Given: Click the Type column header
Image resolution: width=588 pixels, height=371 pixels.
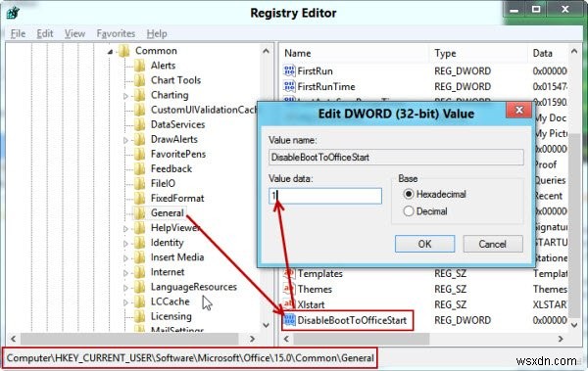Looking at the screenshot, I should 478,53.
